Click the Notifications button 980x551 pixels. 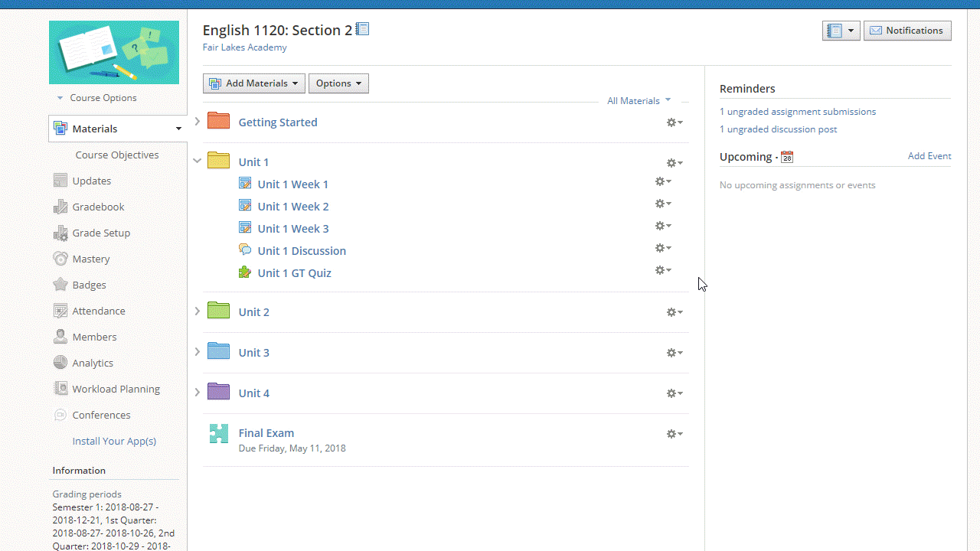(907, 31)
